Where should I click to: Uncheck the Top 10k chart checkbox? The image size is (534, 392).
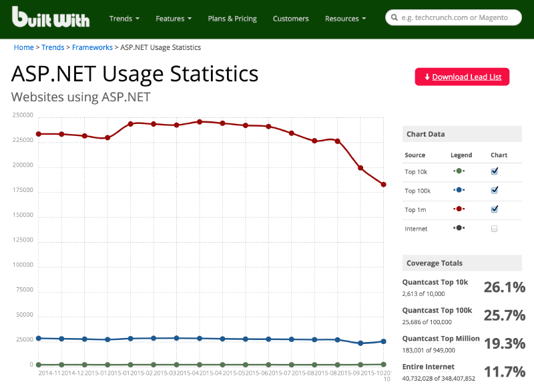495,171
